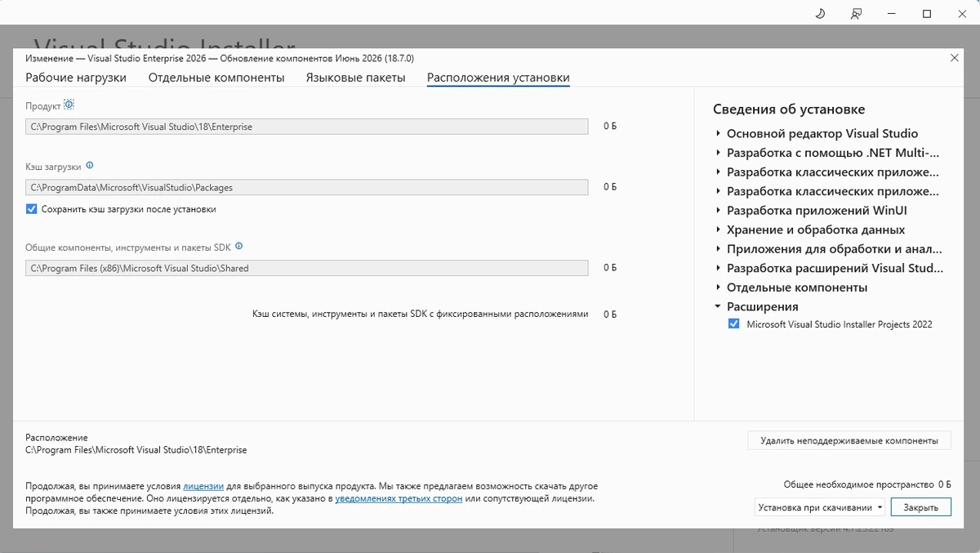Switch to Языковые пакеты tab
This screenshot has height=553, width=980.
pyautogui.click(x=356, y=78)
